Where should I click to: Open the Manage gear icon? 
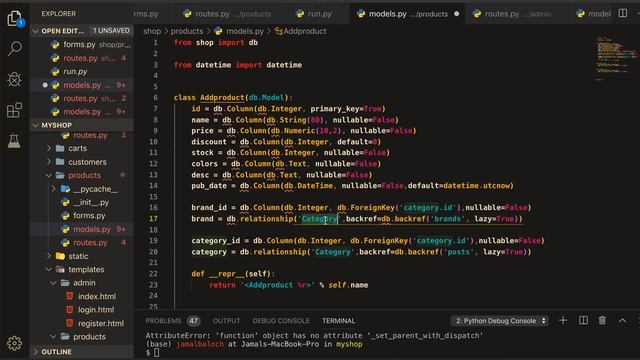point(14,343)
